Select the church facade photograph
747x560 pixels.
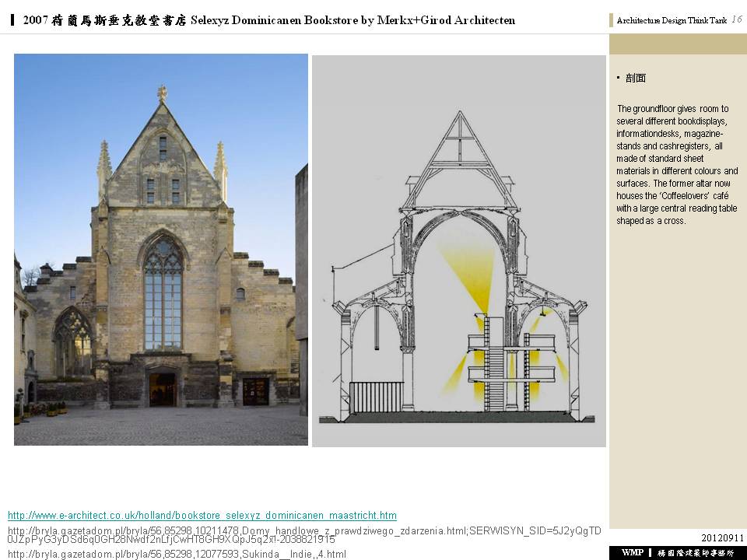click(161, 249)
